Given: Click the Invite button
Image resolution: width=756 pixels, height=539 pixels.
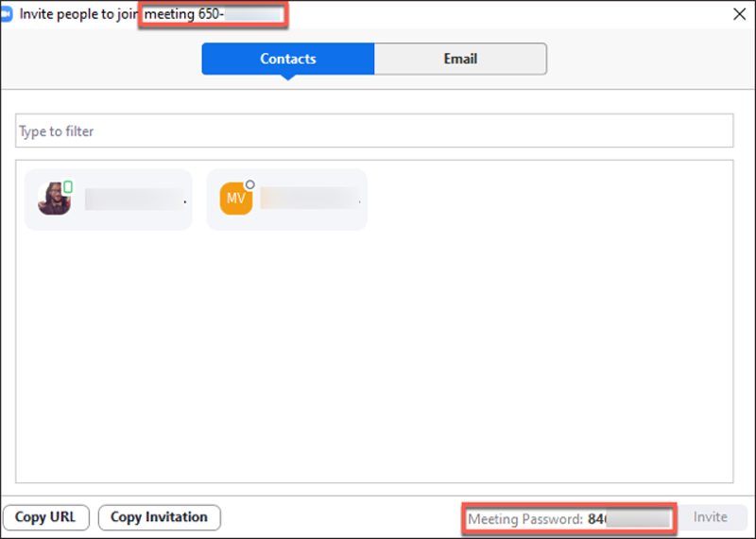Looking at the screenshot, I should coord(711,517).
